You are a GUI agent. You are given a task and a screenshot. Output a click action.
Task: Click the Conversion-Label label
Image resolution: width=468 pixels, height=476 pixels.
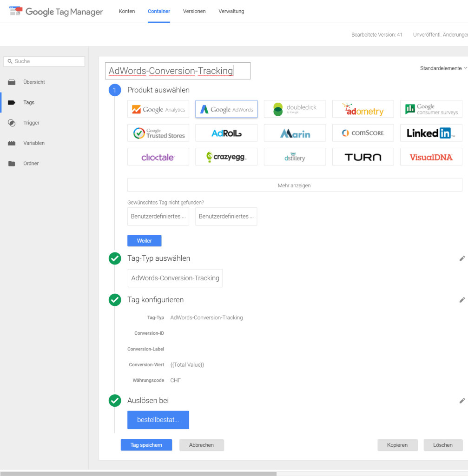point(145,349)
